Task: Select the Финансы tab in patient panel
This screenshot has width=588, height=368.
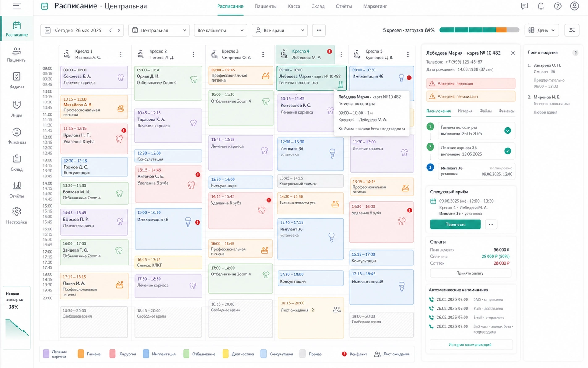Action: point(507,111)
